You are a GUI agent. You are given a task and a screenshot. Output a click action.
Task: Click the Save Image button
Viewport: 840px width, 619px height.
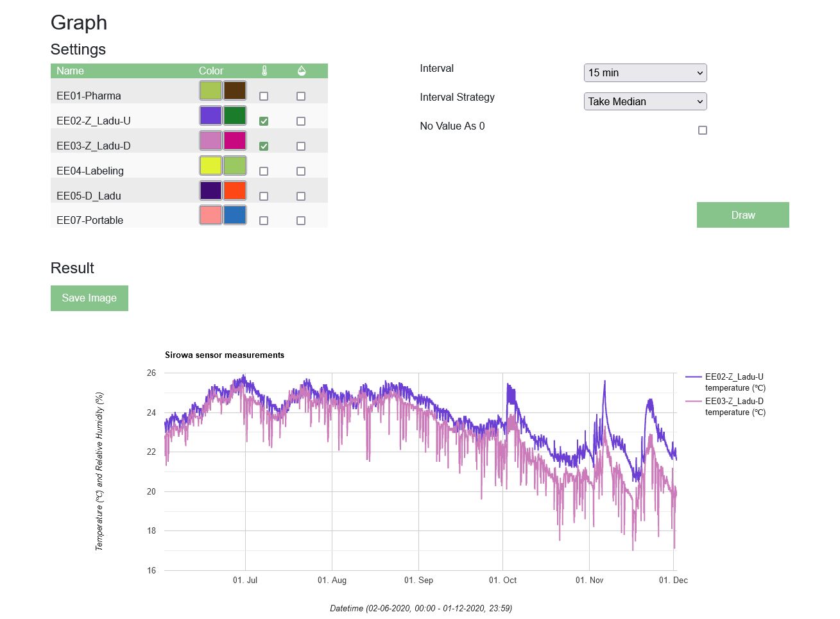click(89, 298)
